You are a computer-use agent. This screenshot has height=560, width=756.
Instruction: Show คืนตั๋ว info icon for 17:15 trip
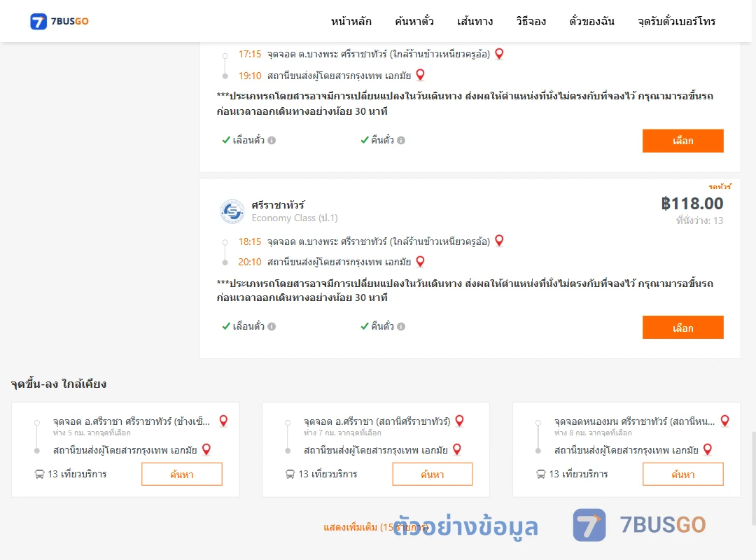401,141
